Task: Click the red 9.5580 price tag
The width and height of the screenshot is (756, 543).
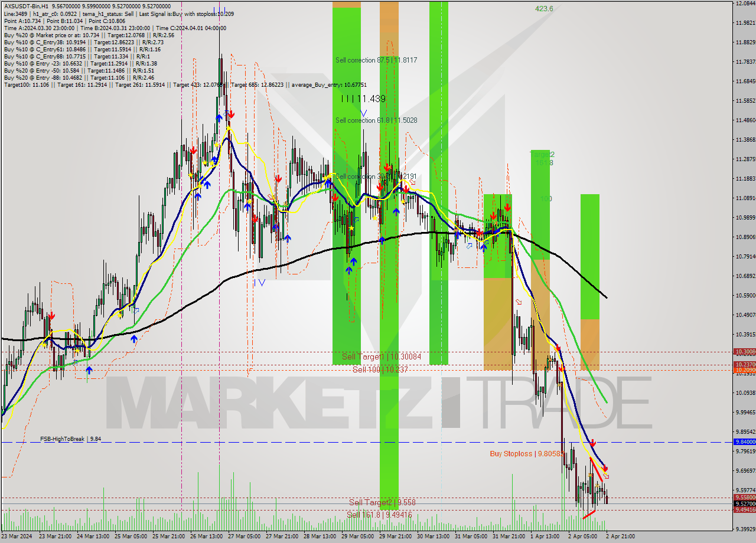Action: click(x=744, y=498)
